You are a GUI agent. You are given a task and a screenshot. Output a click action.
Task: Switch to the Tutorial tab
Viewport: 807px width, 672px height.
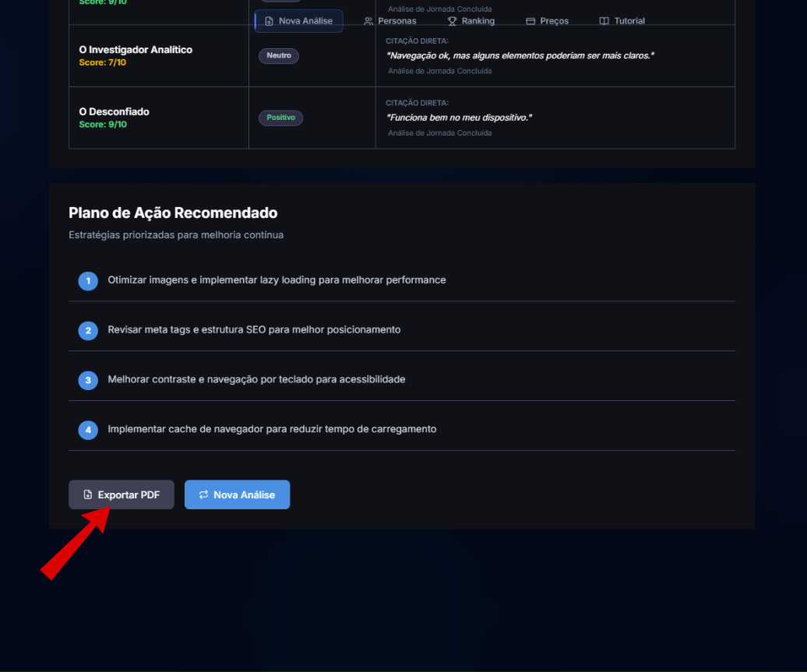click(x=622, y=21)
